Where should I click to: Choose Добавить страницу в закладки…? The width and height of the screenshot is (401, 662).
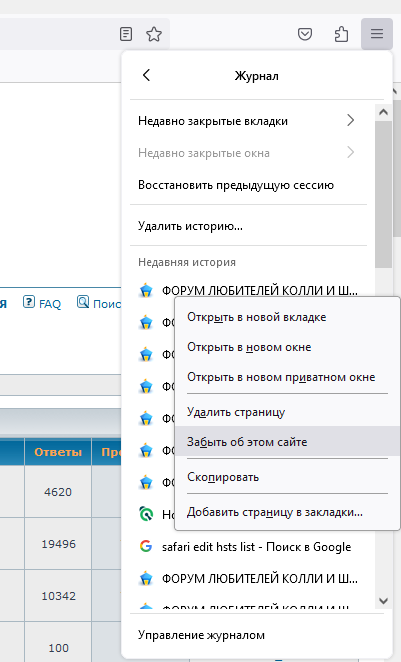click(287, 512)
